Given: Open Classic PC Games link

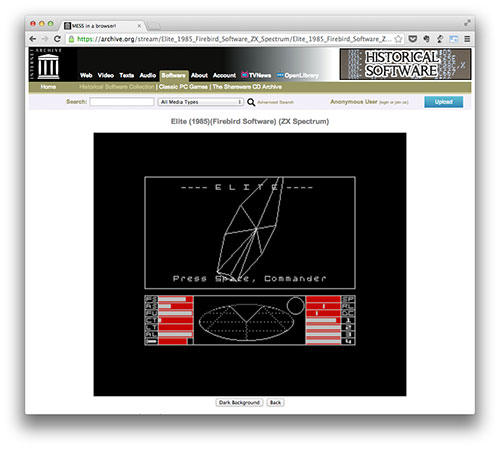Looking at the screenshot, I should click(183, 87).
